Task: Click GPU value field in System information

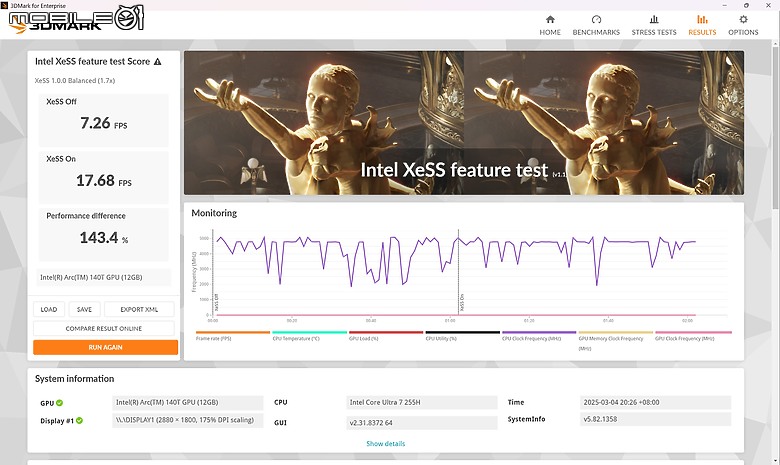Action: [x=188, y=402]
